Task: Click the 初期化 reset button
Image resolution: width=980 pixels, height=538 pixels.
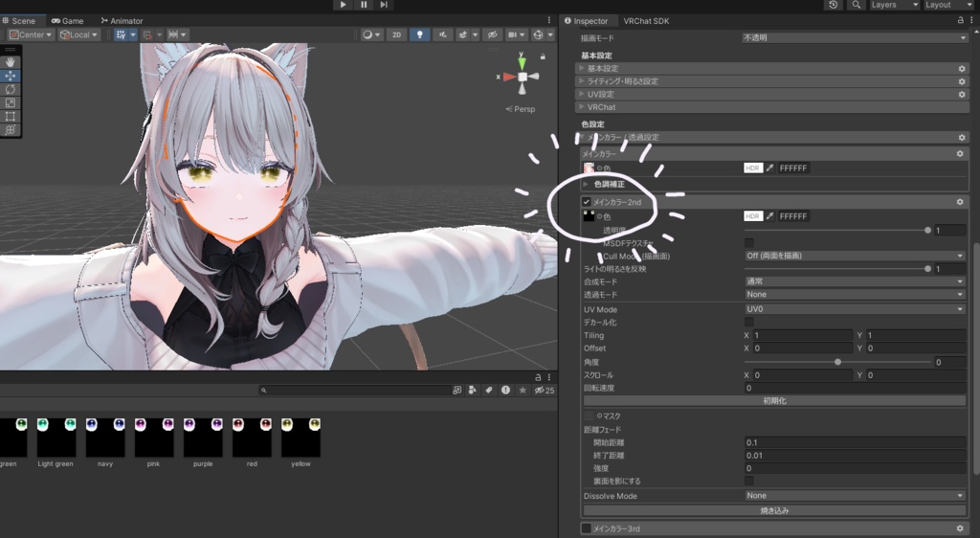Action: coord(774,400)
